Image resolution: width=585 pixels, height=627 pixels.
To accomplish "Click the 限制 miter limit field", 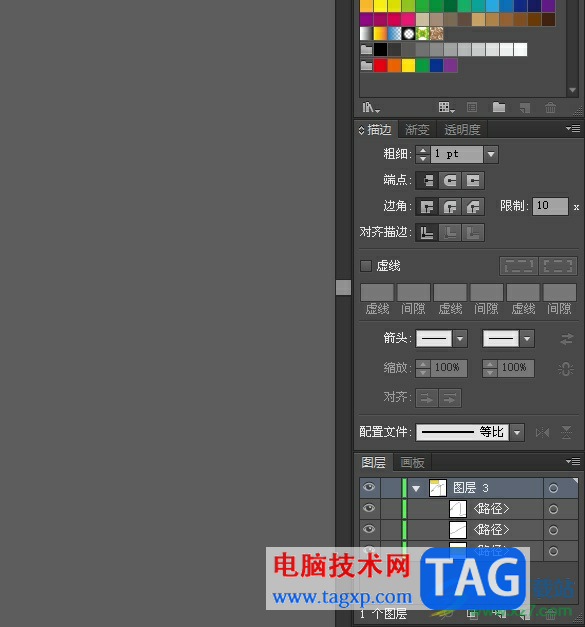I will pos(550,206).
